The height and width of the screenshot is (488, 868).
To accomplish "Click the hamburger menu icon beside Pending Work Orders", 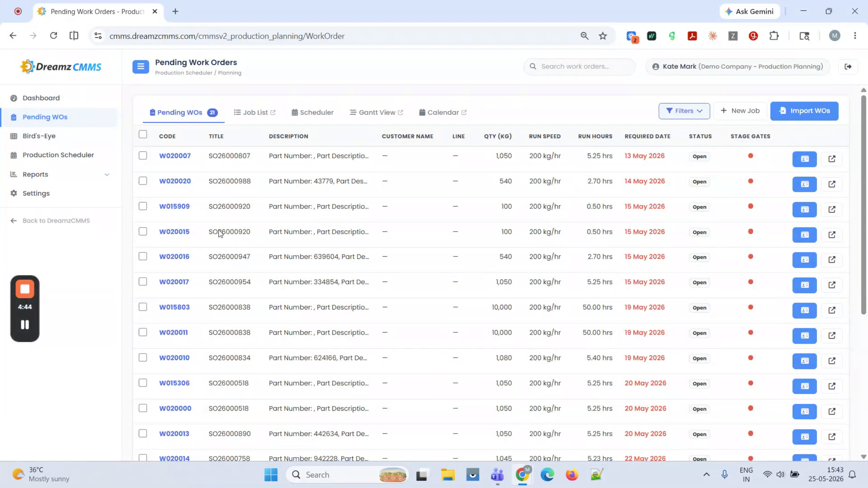I will [x=141, y=67].
